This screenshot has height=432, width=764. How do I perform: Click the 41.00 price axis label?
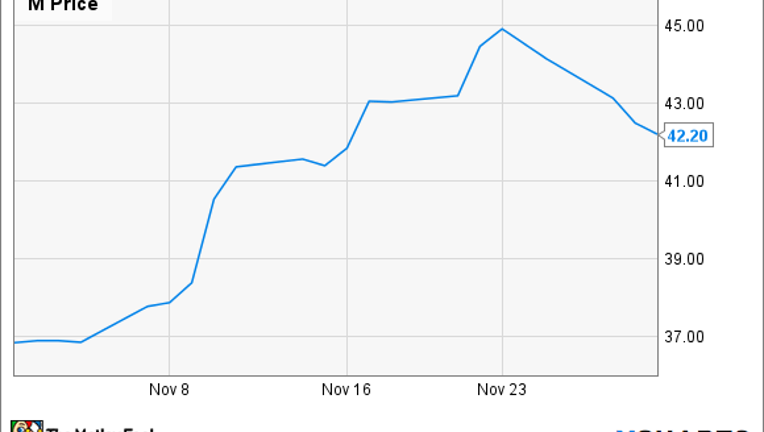[x=684, y=181]
